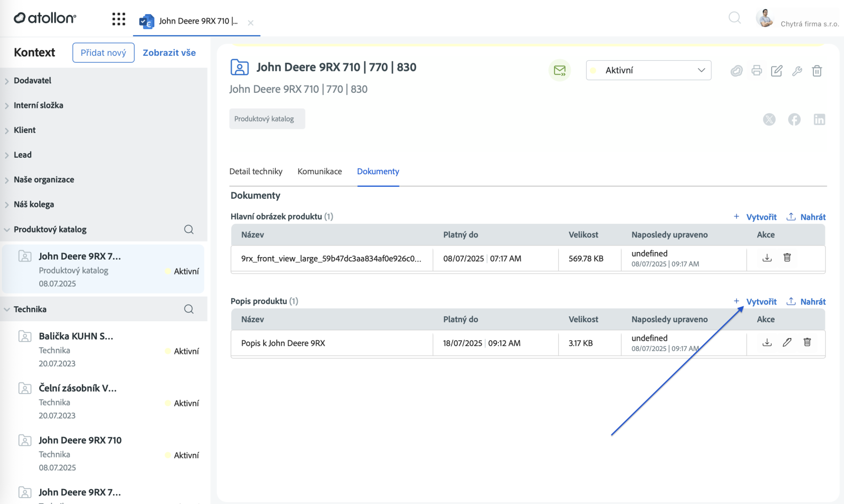The width and height of the screenshot is (844, 504).
Task: Click Nahrát in Hlavní obrázek produktu
Action: [x=806, y=217]
